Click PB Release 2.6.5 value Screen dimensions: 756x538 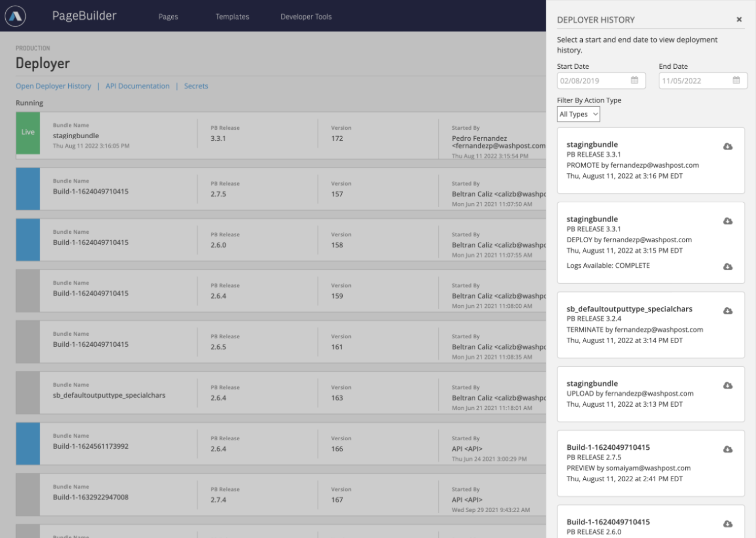pyautogui.click(x=218, y=347)
